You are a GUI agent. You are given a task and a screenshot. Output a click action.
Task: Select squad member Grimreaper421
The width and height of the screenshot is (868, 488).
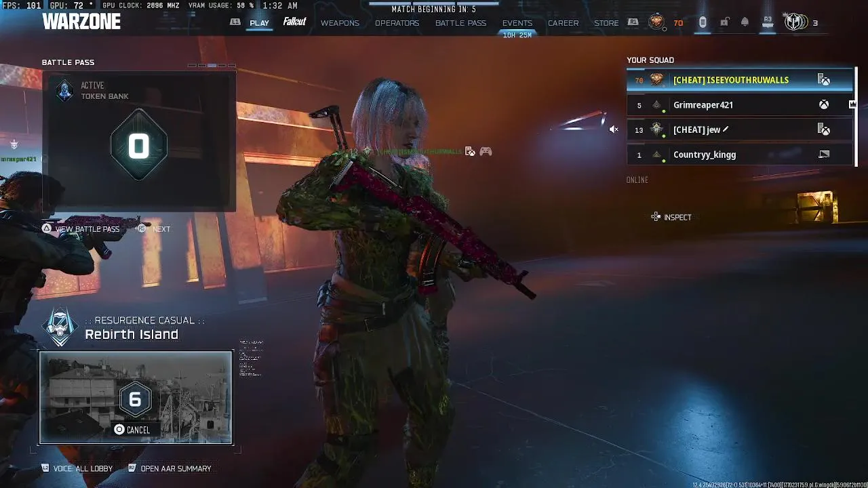click(x=740, y=105)
